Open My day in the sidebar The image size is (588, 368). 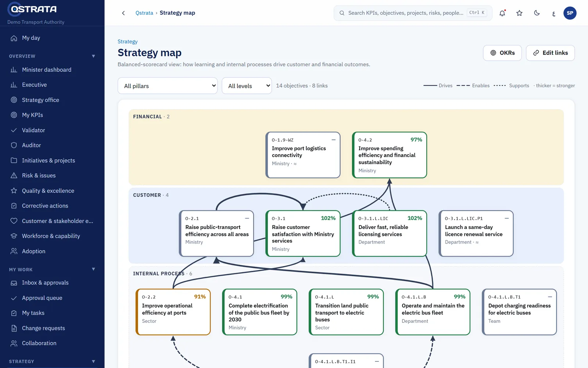click(52, 38)
